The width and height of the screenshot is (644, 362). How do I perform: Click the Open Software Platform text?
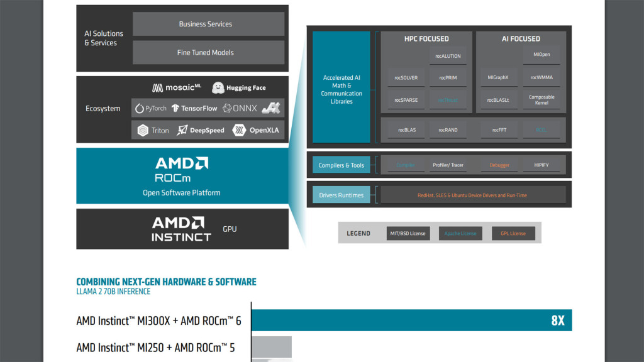click(x=182, y=192)
